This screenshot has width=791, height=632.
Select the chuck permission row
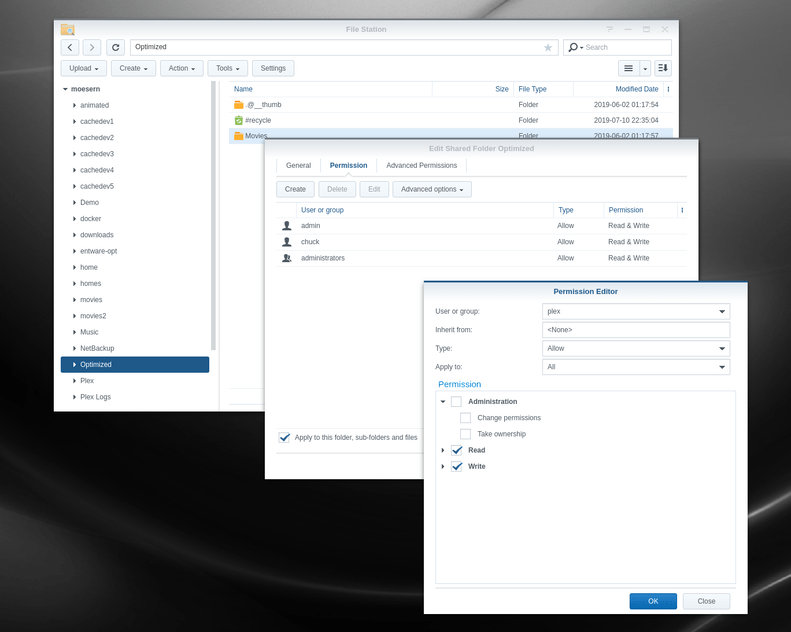(x=481, y=242)
